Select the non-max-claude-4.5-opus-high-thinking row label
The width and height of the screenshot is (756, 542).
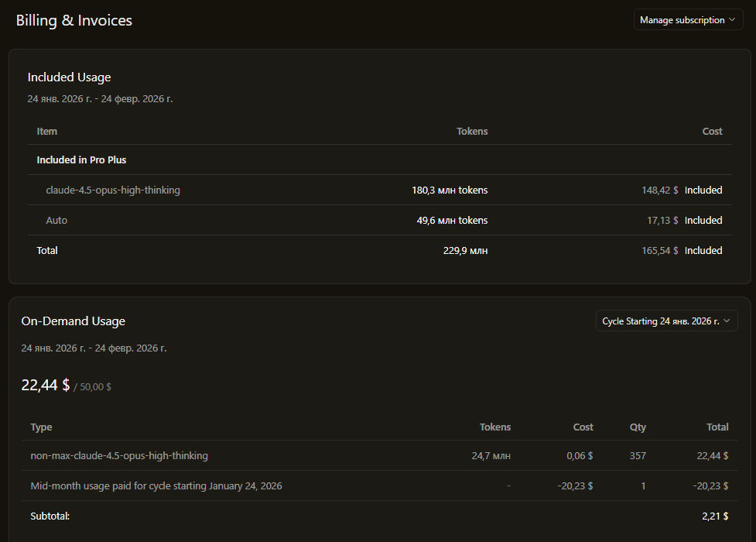(119, 456)
